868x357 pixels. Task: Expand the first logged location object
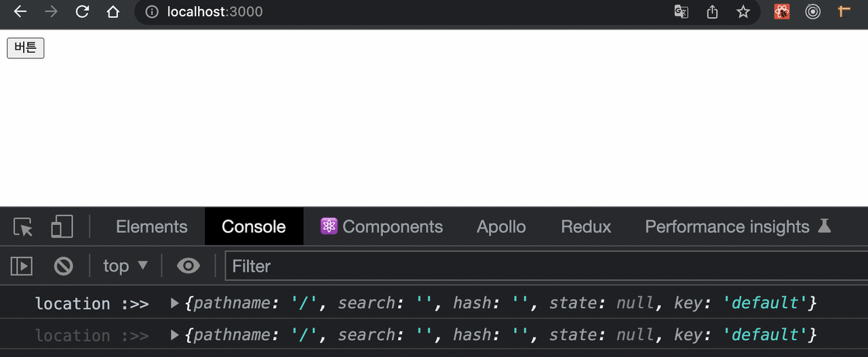175,303
